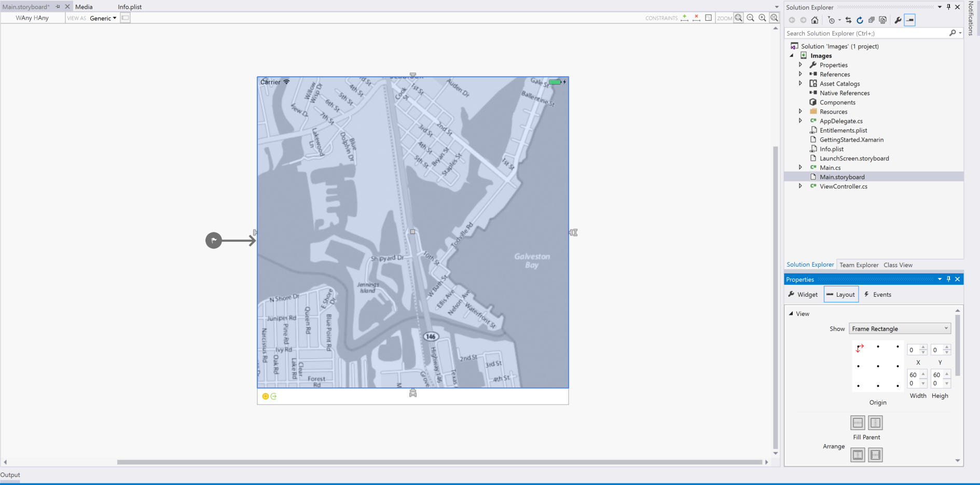Expand the Asset Catalogs tree node
Image resolution: width=980 pixels, height=485 pixels.
(x=800, y=83)
